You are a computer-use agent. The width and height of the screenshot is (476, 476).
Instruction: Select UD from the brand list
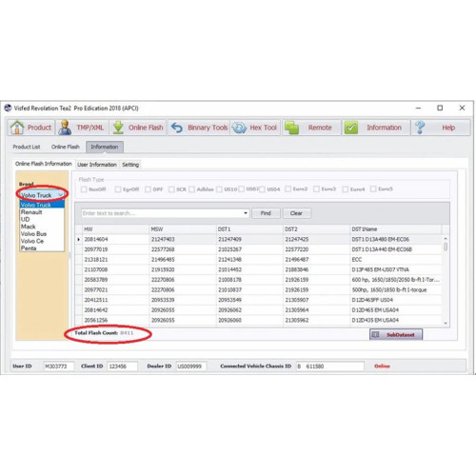(42, 220)
